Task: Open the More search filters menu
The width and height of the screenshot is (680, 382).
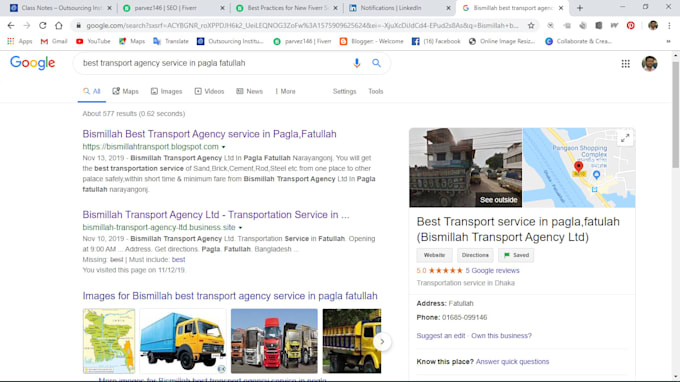Action: (x=285, y=91)
